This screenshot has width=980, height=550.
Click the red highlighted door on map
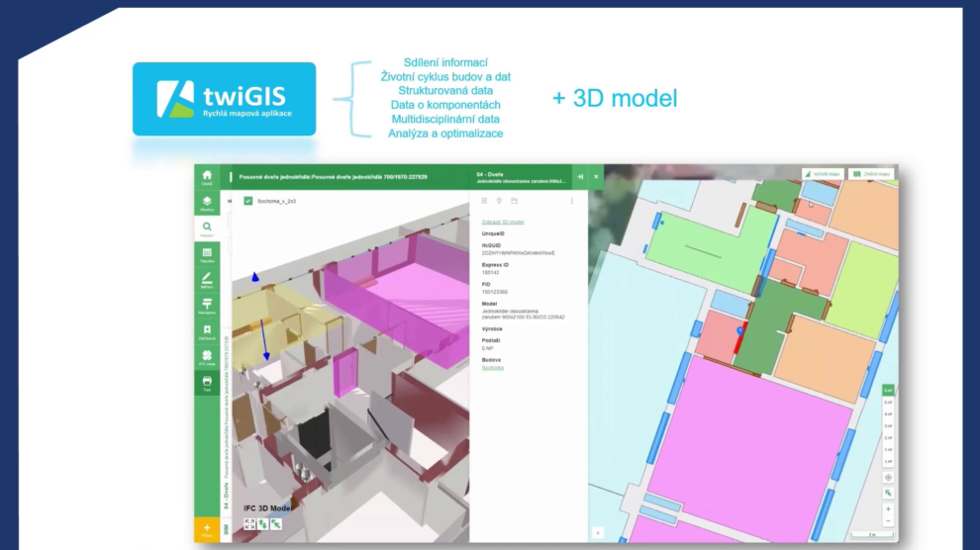pyautogui.click(x=739, y=342)
